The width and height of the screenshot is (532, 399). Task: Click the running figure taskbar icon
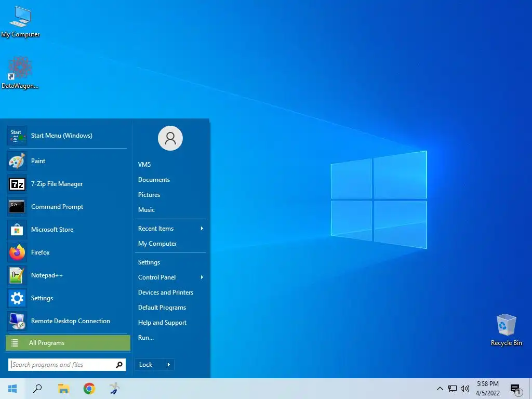pos(115,389)
